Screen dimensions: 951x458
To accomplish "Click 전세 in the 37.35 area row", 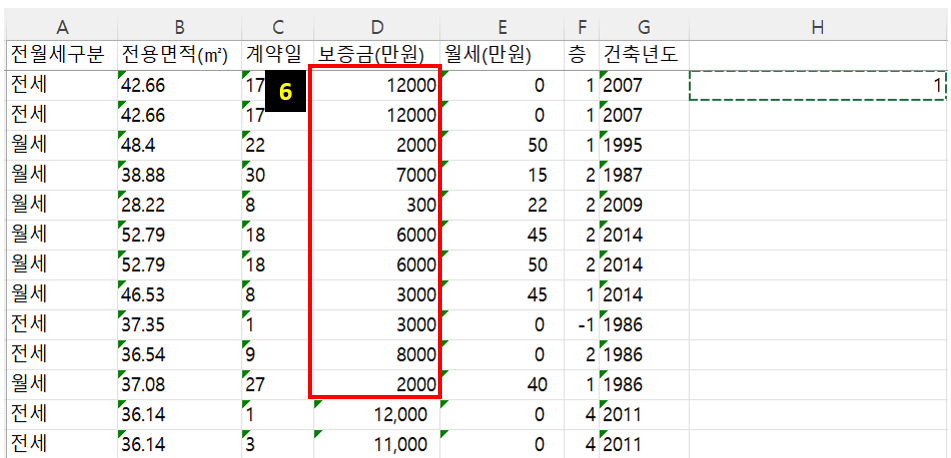I will [61, 325].
